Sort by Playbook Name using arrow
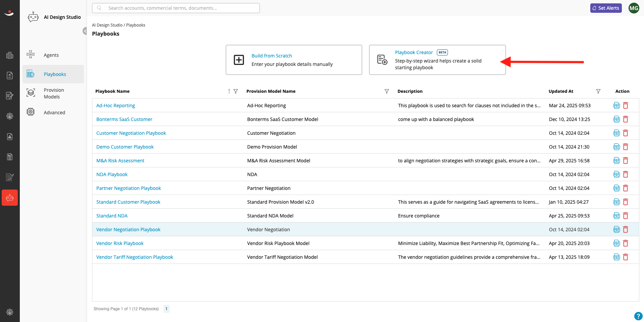 click(229, 91)
